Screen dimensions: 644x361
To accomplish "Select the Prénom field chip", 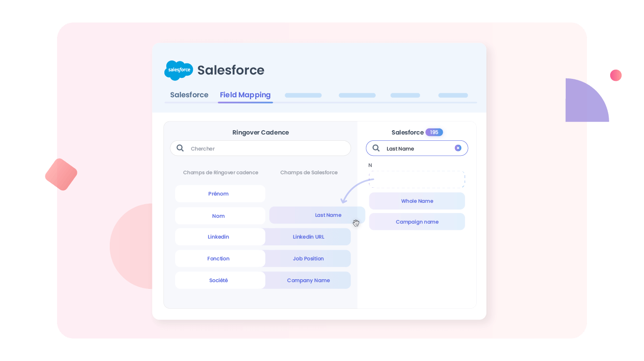I will click(220, 194).
